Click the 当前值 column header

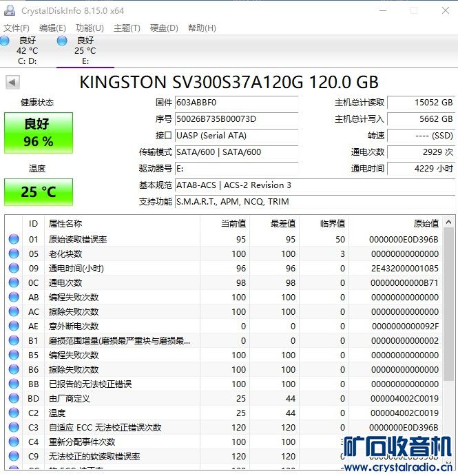[x=225, y=224]
